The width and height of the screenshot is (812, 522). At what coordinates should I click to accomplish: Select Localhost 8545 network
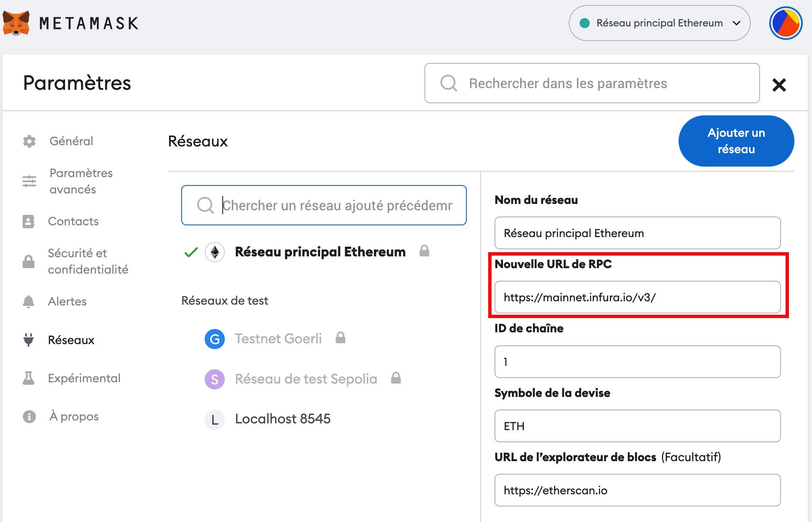click(x=283, y=419)
